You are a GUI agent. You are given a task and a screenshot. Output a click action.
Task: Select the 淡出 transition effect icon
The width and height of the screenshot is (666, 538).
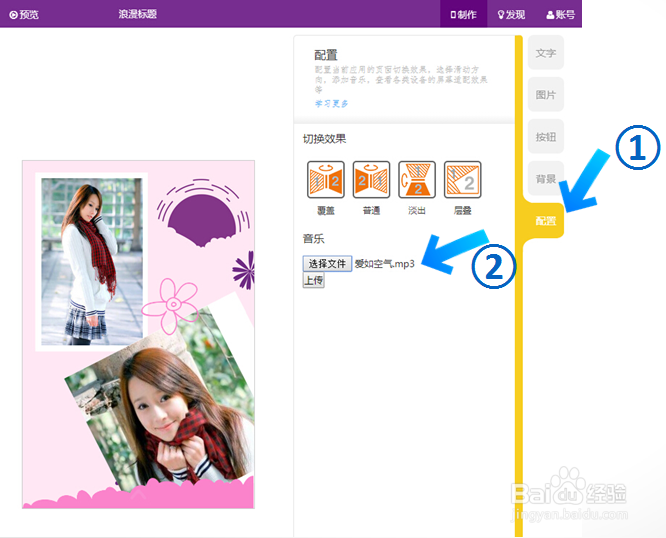pyautogui.click(x=417, y=180)
